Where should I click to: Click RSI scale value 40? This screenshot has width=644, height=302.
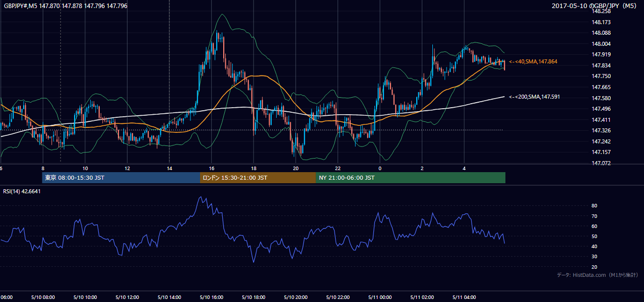(x=594, y=247)
